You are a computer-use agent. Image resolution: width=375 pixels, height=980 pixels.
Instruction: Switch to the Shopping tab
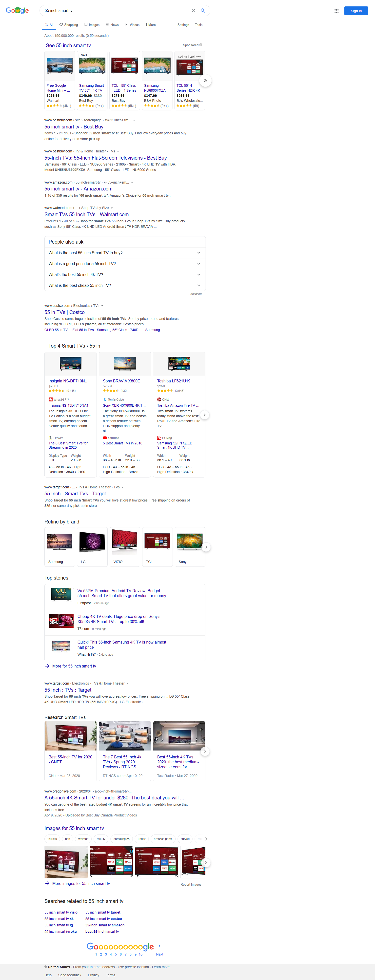coord(68,25)
